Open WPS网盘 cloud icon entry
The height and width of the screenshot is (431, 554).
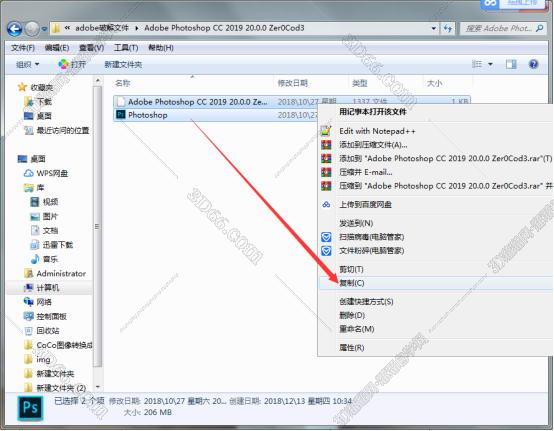46,173
